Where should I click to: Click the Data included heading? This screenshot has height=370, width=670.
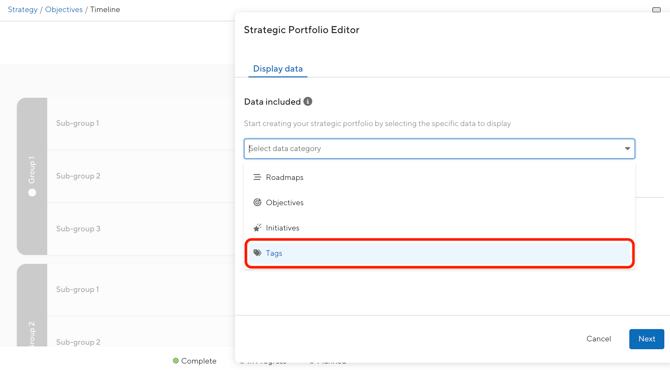coord(273,102)
